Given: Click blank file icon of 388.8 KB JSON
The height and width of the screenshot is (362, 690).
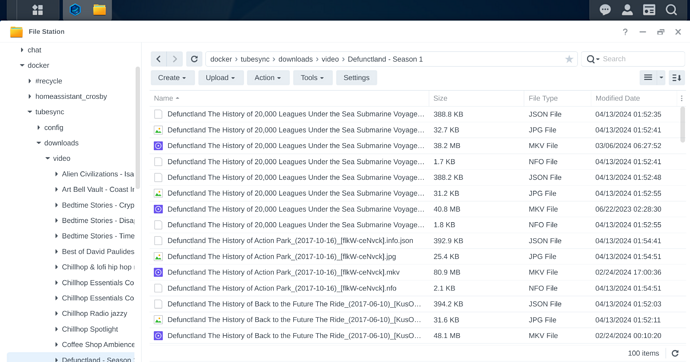Looking at the screenshot, I should click(158, 114).
